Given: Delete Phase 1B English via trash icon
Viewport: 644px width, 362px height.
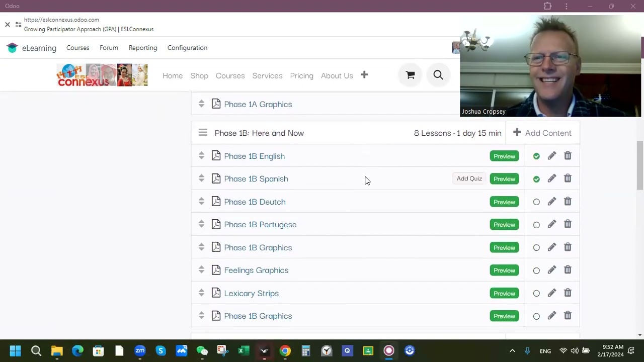Looking at the screenshot, I should pyautogui.click(x=568, y=156).
